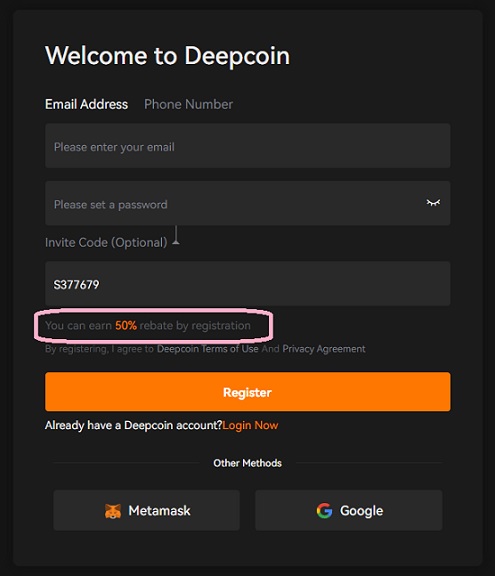The height and width of the screenshot is (576, 495).
Task: Click the orange Register button
Action: (x=248, y=392)
